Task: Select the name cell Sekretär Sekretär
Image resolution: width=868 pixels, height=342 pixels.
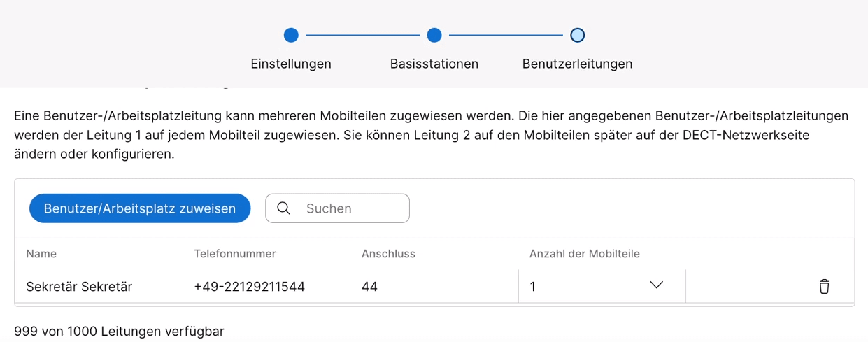Action: [x=79, y=286]
